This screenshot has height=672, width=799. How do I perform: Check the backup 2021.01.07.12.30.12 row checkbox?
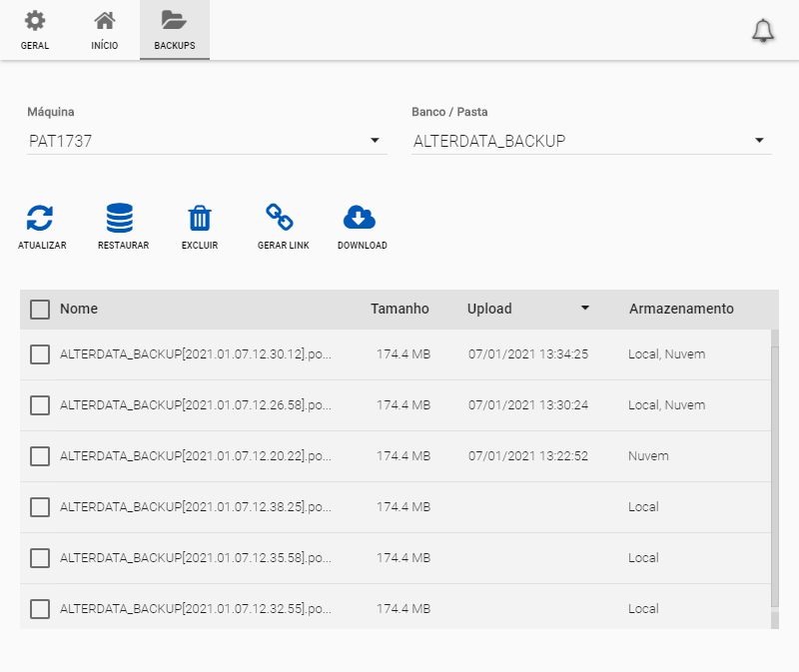pyautogui.click(x=40, y=354)
